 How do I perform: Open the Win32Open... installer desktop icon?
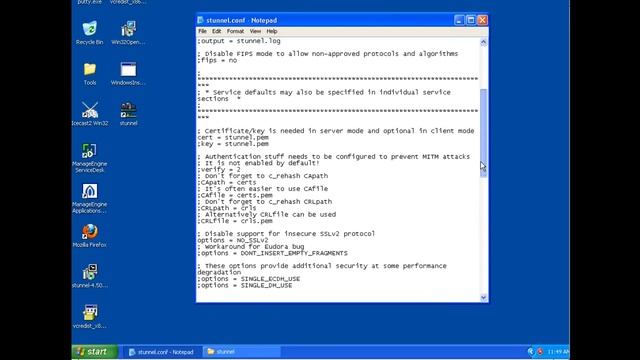(128, 33)
